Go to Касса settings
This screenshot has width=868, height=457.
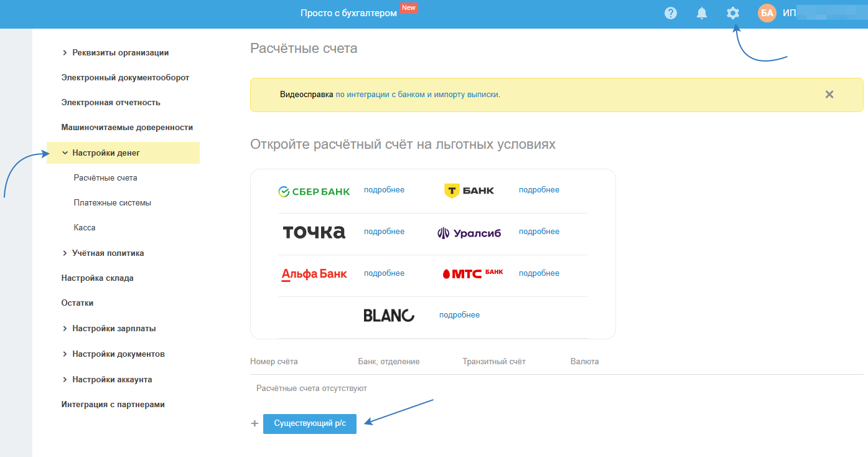click(85, 228)
